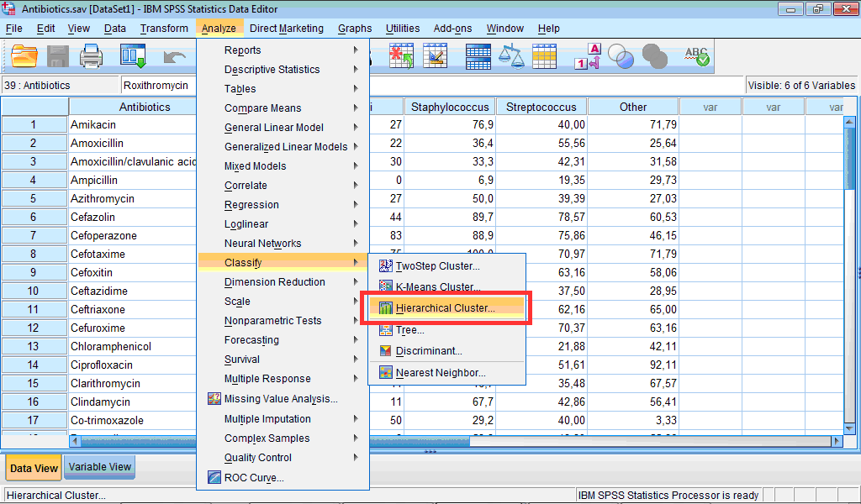This screenshot has width=861, height=504.
Task: Open the Dimension Reduction menu entry
Action: [283, 282]
